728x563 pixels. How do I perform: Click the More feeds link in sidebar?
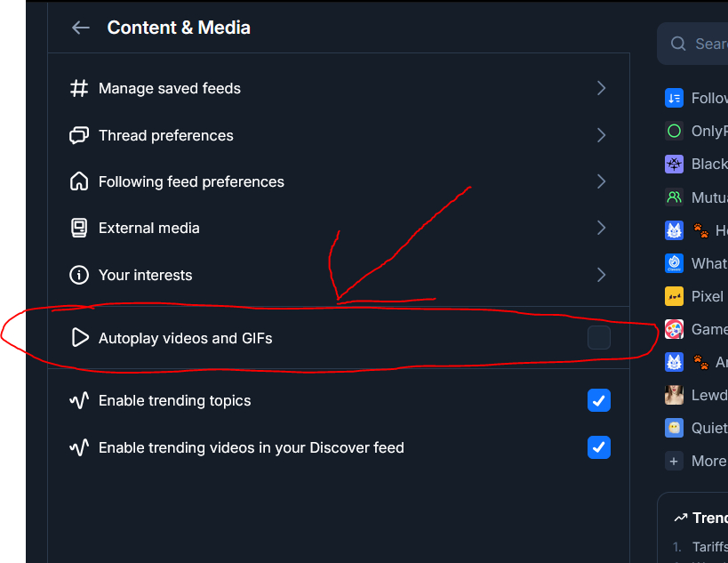pos(708,461)
